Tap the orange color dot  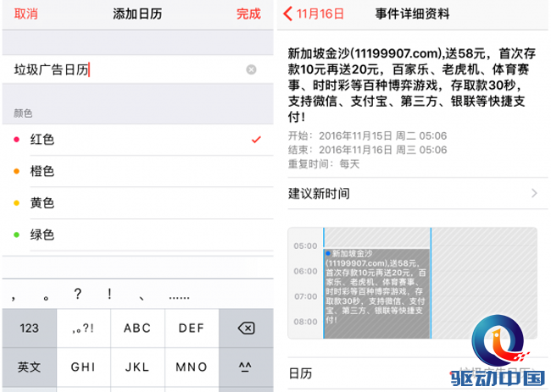pyautogui.click(x=16, y=171)
